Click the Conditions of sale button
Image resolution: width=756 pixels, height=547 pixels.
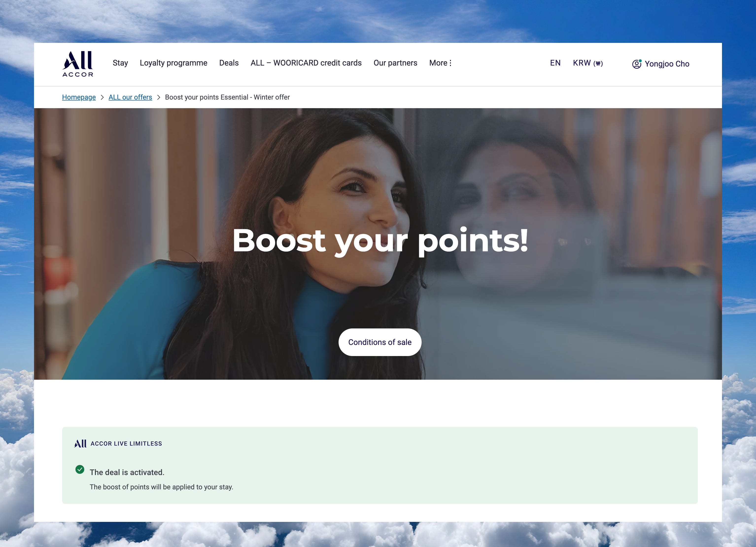[x=380, y=342]
